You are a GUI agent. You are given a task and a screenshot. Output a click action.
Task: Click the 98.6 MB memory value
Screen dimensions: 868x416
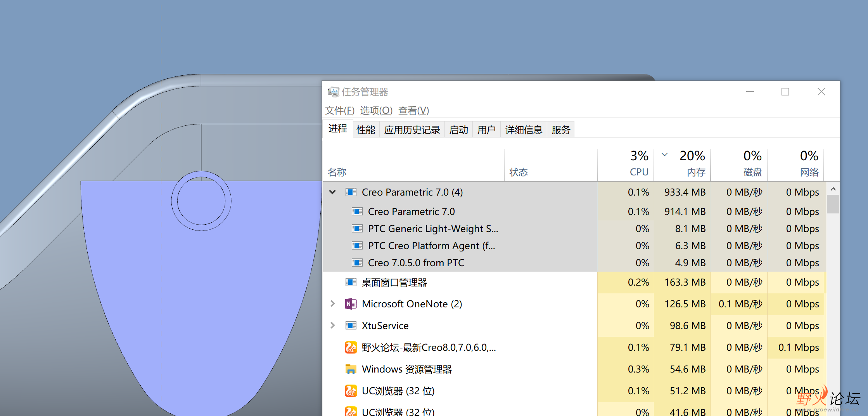point(688,326)
